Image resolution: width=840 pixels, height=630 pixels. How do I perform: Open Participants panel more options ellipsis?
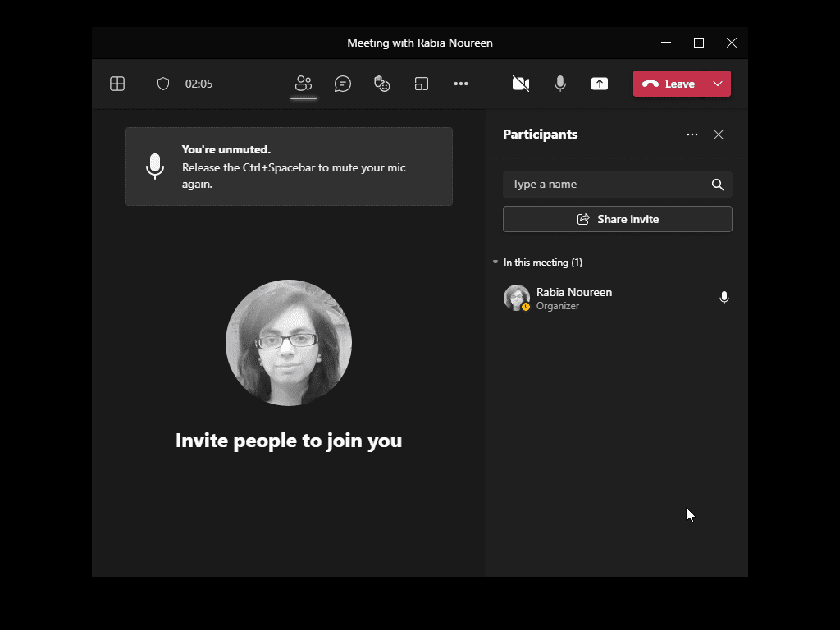(x=692, y=135)
